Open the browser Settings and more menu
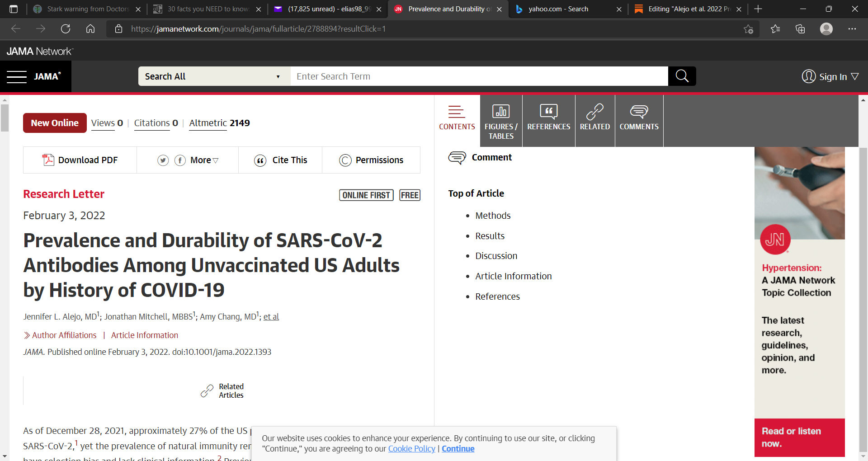 [852, 29]
